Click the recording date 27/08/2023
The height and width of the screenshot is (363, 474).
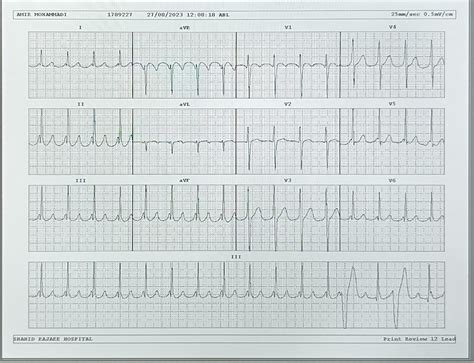point(164,15)
